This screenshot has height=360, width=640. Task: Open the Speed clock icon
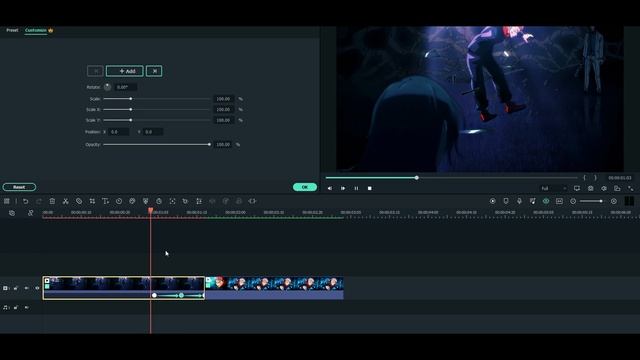[119, 201]
